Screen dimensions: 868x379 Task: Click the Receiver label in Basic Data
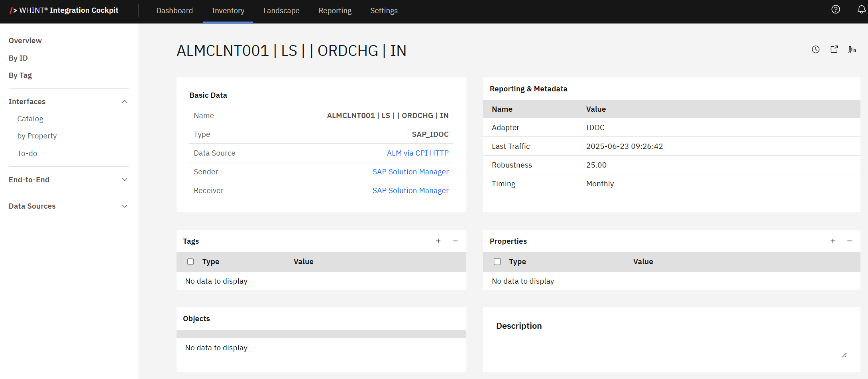208,191
